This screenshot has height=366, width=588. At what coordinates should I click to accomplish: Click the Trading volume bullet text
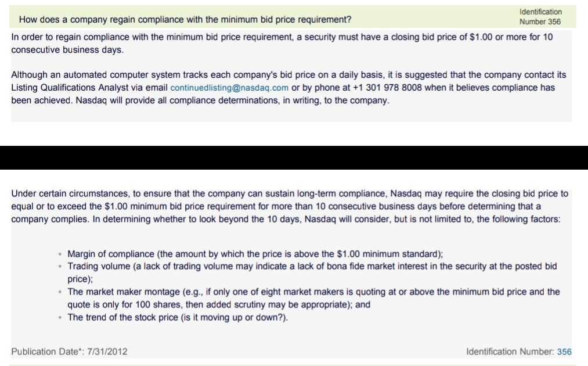[312, 272]
